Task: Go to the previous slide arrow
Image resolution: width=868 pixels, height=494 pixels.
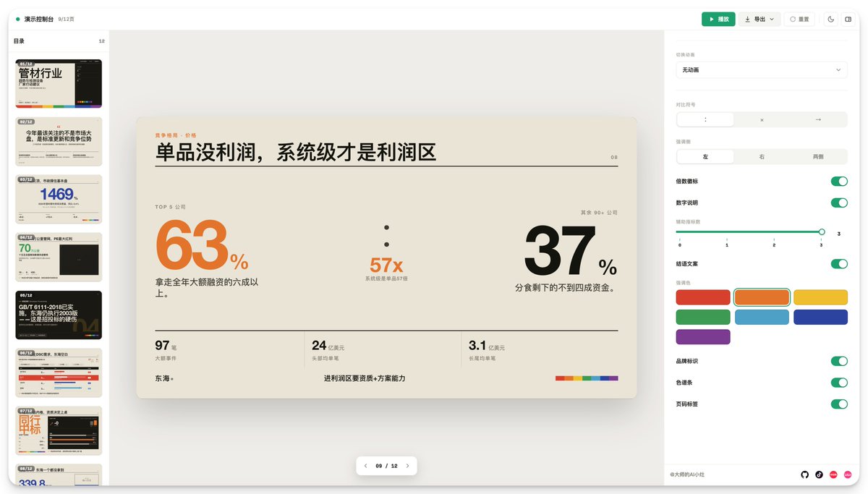Action: tap(366, 466)
